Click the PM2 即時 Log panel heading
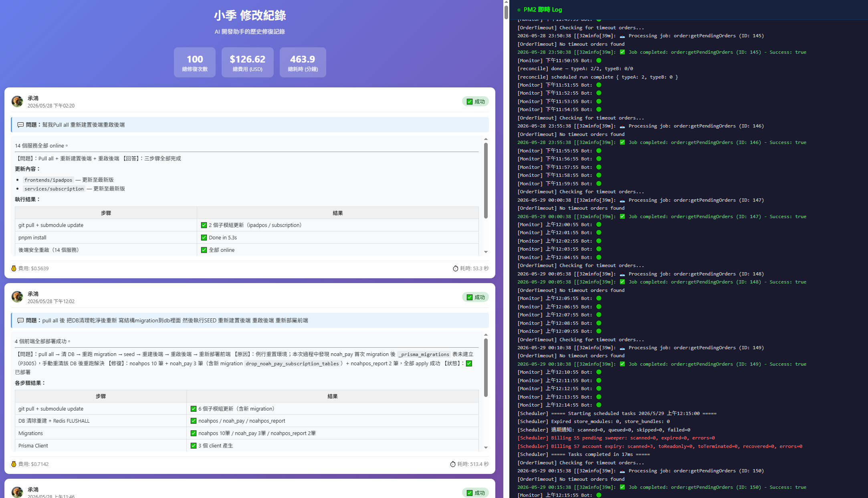 click(x=543, y=10)
